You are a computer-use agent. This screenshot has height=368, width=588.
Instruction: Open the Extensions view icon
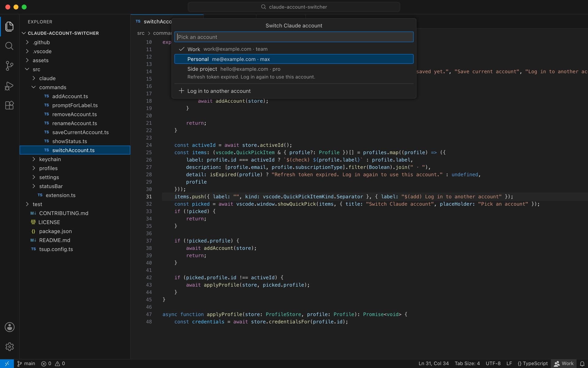click(9, 105)
